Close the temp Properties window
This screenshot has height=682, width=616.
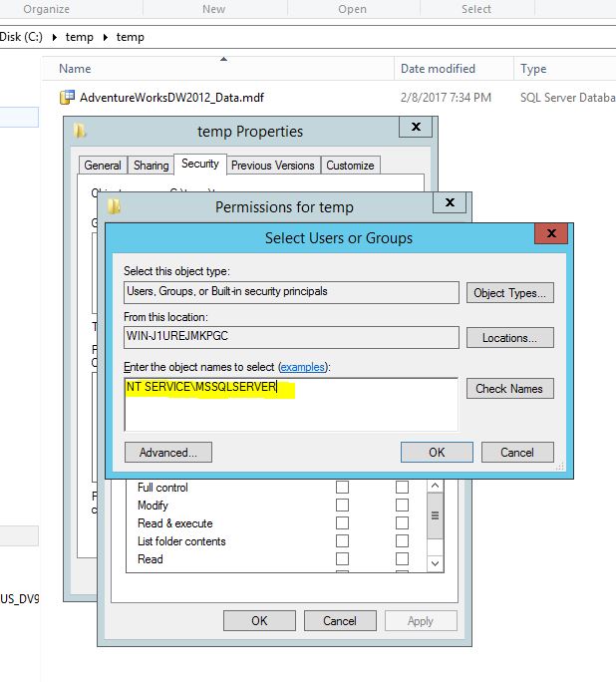click(x=415, y=128)
